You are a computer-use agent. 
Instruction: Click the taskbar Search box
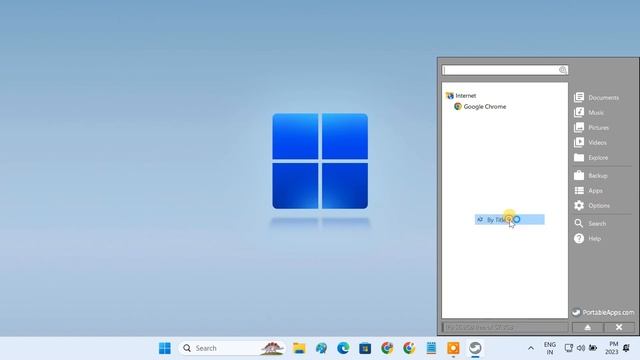click(x=232, y=348)
